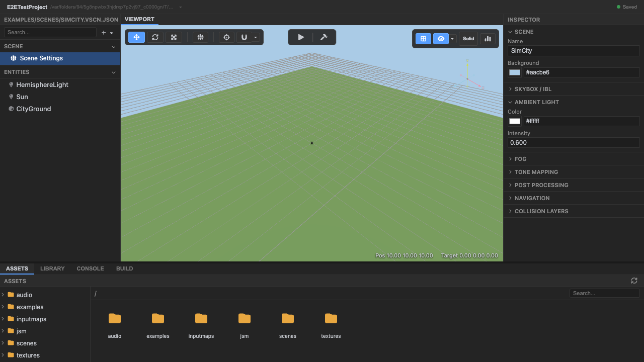Viewport: 644px width, 362px height.
Task: Click the plus add entity button
Action: [x=104, y=33]
